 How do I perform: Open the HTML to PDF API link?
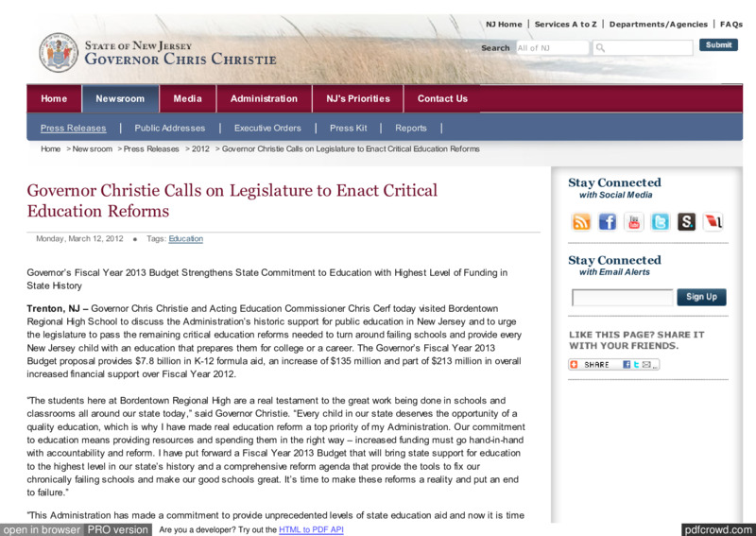point(311,529)
